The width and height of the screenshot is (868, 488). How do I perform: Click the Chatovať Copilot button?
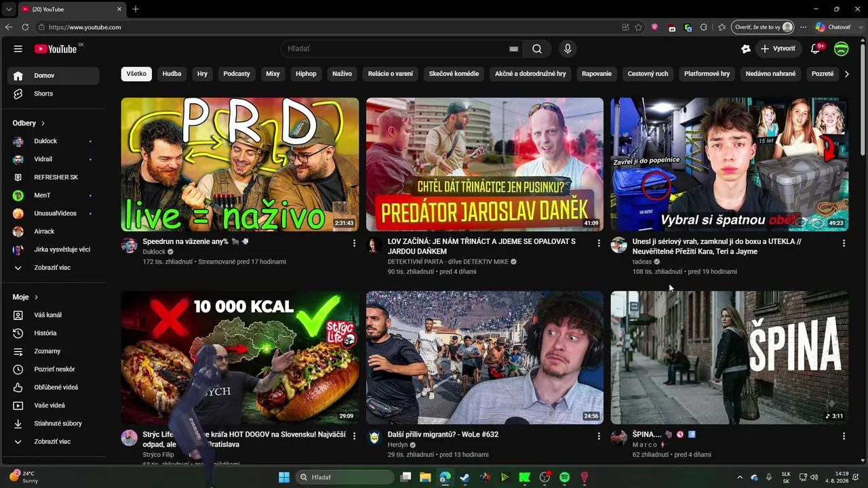tap(833, 27)
